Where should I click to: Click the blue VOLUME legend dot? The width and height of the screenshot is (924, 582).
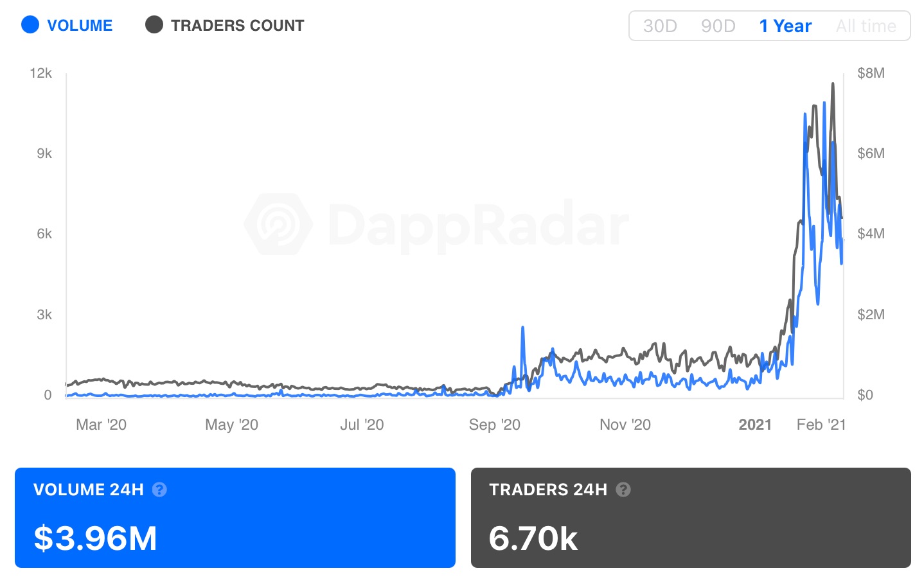coord(30,25)
